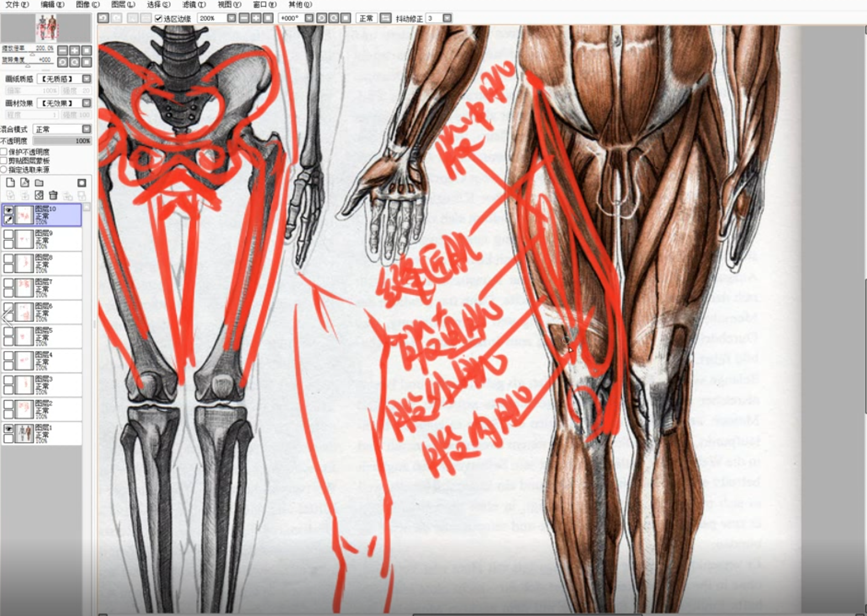This screenshot has width=867, height=616.
Task: Open the 窗口 menu
Action: click(x=264, y=4)
